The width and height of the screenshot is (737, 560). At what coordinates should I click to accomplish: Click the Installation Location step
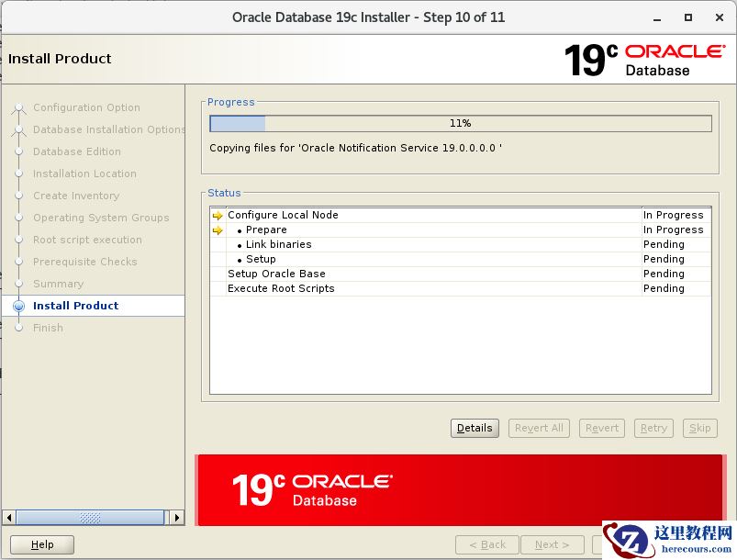pos(84,174)
